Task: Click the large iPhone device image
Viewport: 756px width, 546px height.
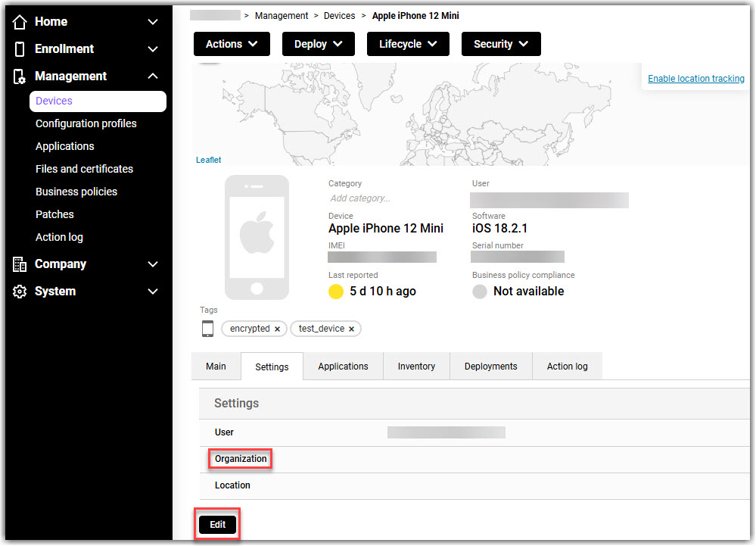Action: point(257,237)
